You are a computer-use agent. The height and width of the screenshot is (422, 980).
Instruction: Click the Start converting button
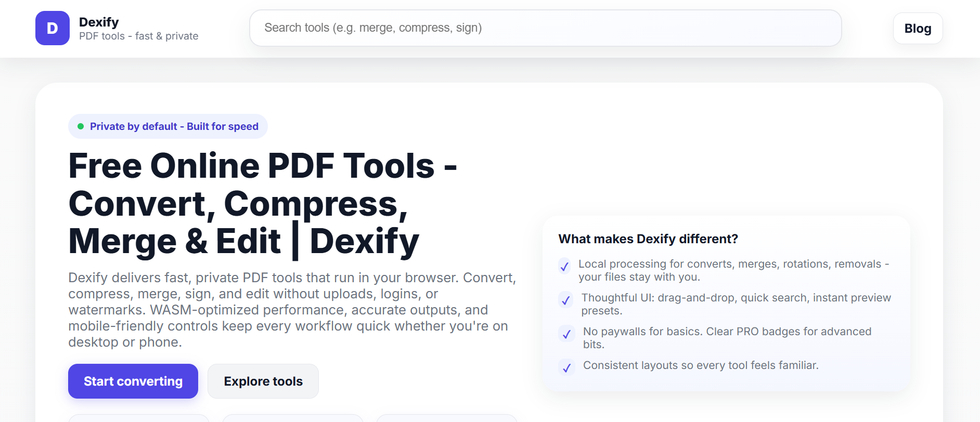133,381
